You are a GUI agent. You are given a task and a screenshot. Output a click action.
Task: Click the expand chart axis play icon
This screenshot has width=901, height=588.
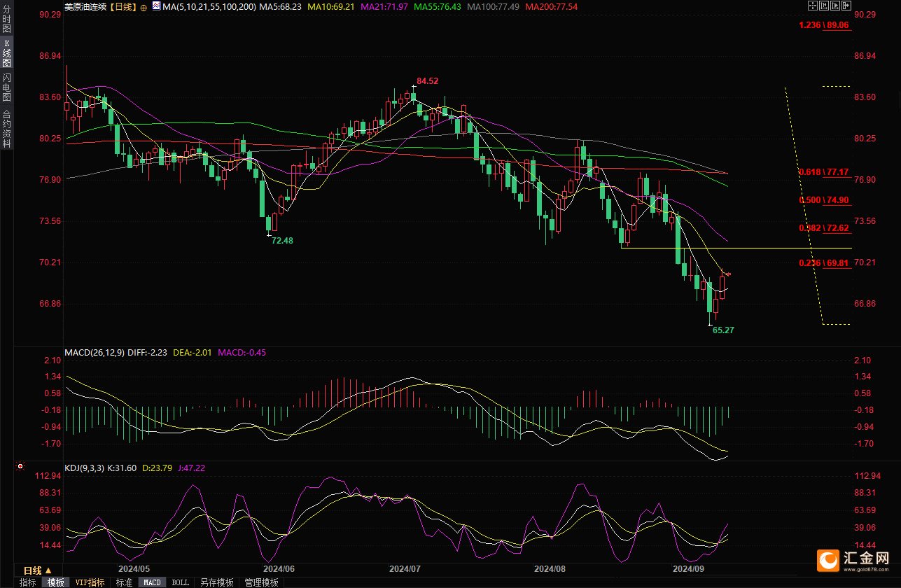(835, 6)
